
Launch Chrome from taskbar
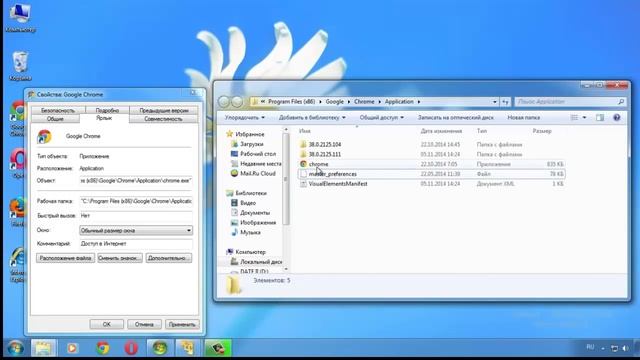(x=102, y=348)
